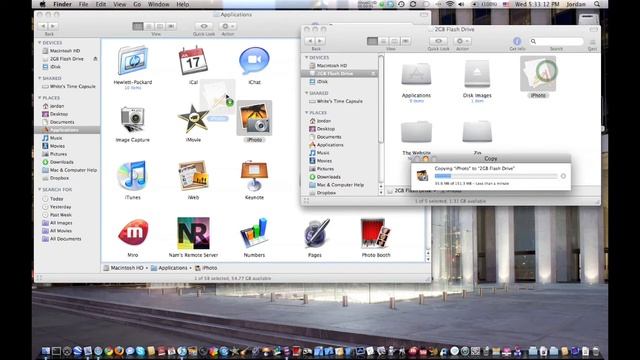
Task: Eject 2GB Flash Drive from Applications sidebar
Action: pos(95,59)
